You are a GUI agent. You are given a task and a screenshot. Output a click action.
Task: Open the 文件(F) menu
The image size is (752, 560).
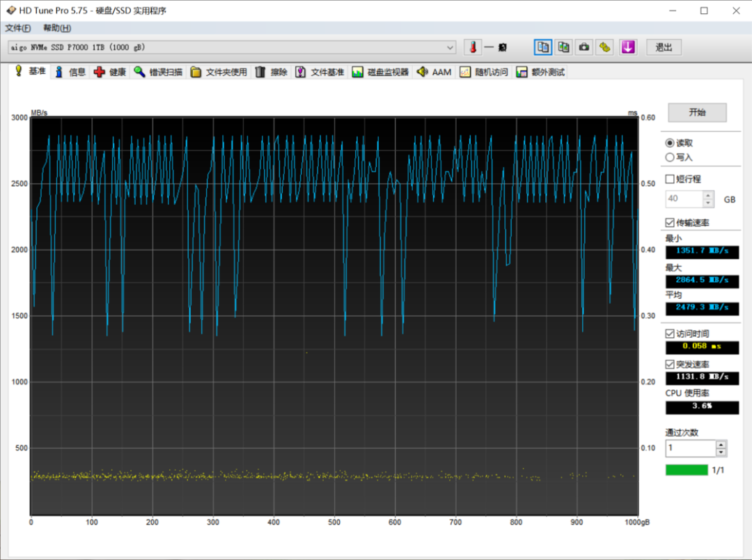tap(17, 28)
